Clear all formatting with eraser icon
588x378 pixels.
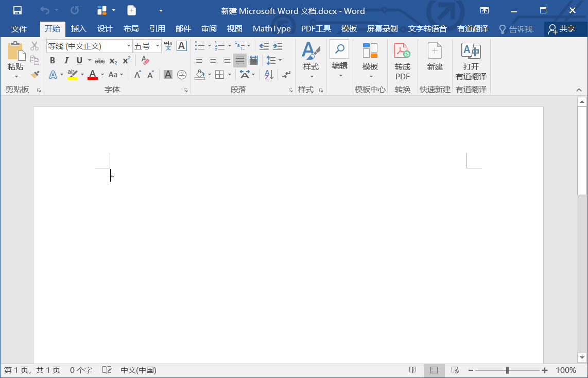pos(145,60)
